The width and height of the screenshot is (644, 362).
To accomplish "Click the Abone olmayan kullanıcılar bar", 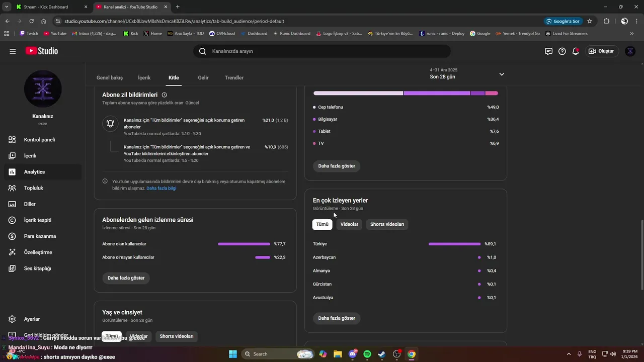I will [x=263, y=257].
